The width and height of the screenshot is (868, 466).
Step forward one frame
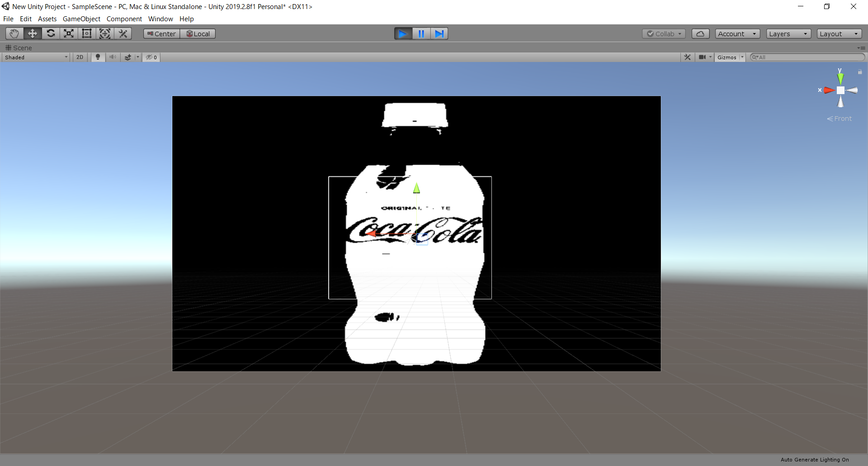click(439, 33)
